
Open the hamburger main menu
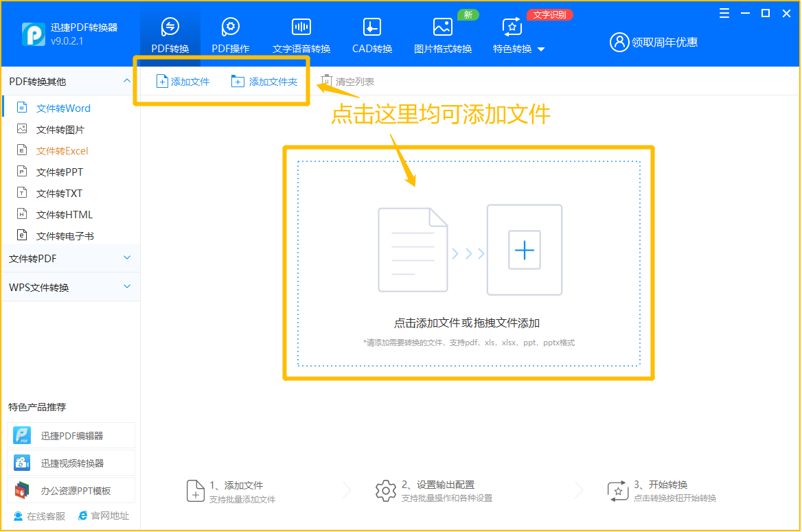coord(724,13)
